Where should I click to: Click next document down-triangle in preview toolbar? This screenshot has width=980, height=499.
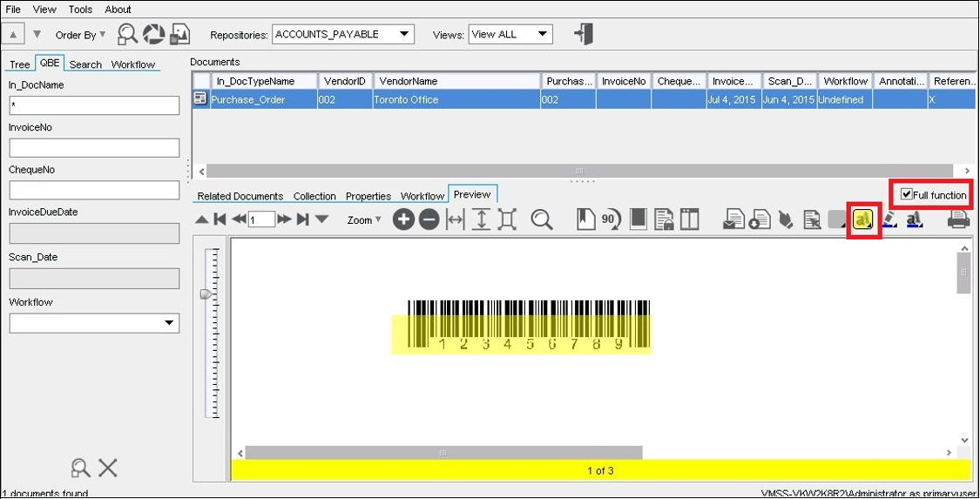click(321, 219)
